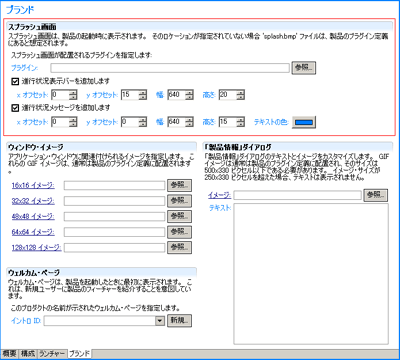Click 参照 button for 16x16 イメージ
The height and width of the screenshot is (360, 400).
[x=179, y=185]
